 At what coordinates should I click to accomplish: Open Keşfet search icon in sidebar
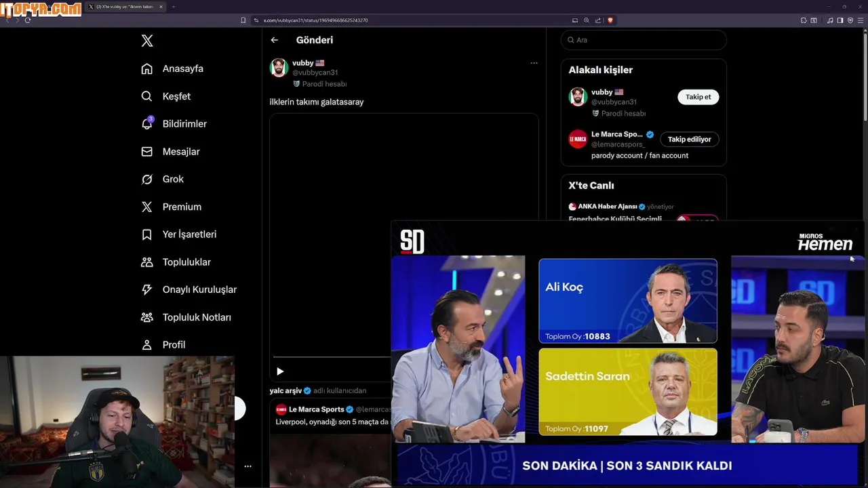(146, 96)
